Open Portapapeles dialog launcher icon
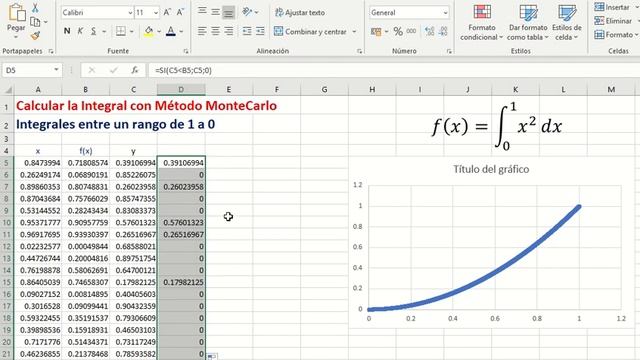The image size is (640, 360). [51, 51]
